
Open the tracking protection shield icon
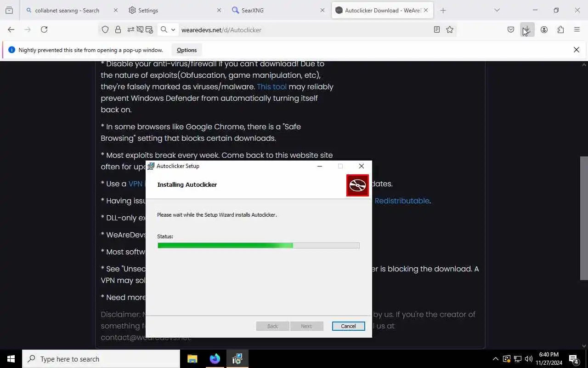[x=105, y=29]
